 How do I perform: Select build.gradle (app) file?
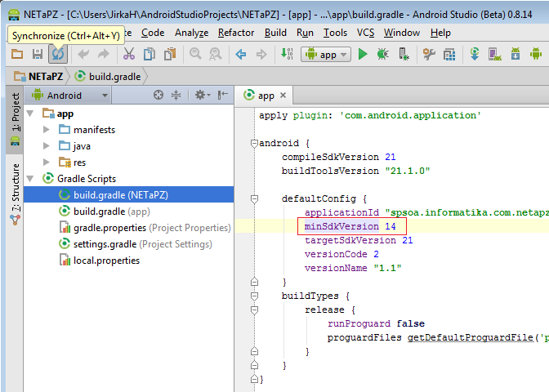[x=129, y=211]
